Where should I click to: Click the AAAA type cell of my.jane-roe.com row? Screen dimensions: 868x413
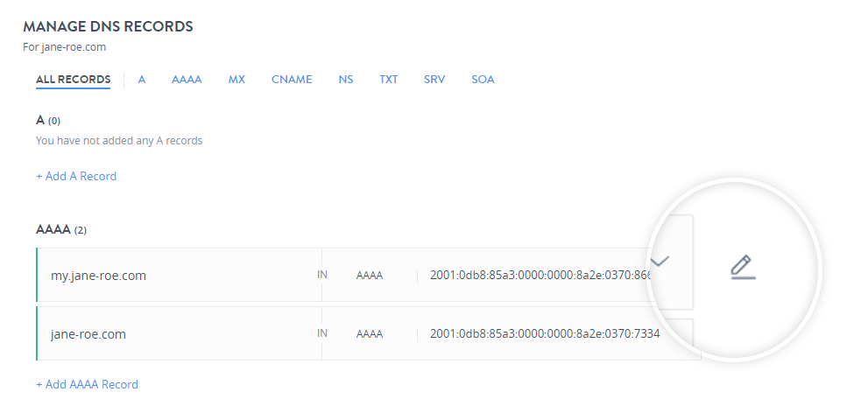[x=369, y=276]
